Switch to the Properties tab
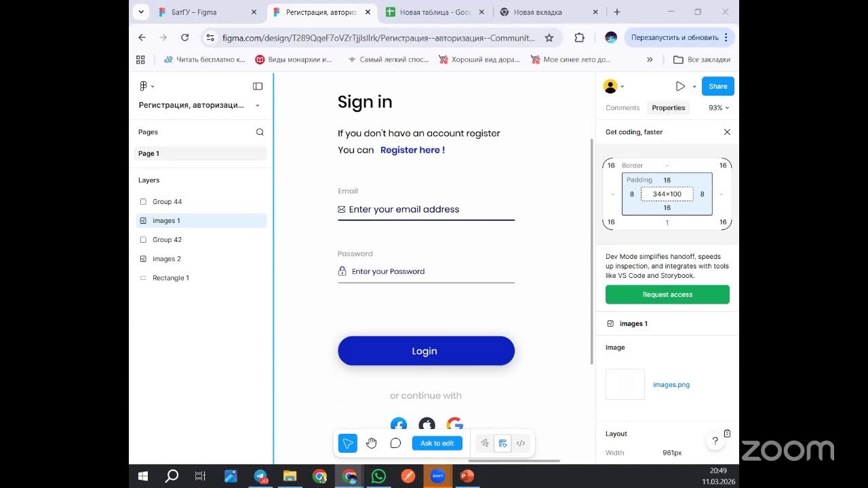The width and height of the screenshot is (868, 488). (669, 108)
